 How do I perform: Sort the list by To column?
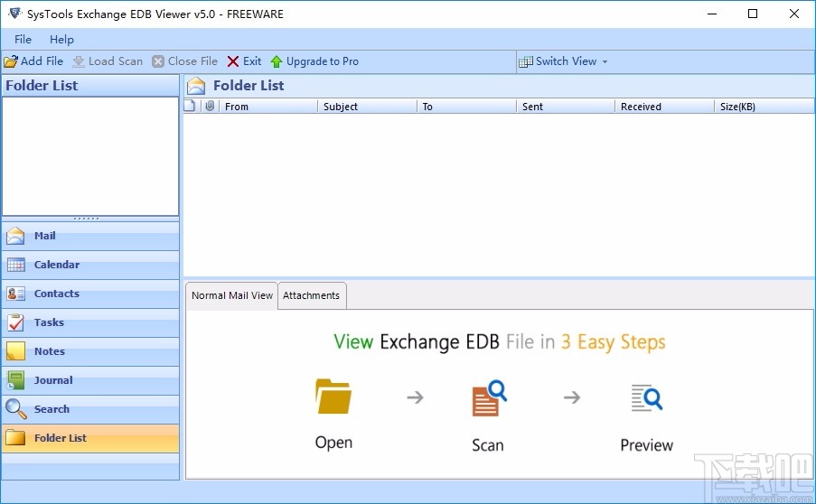pyautogui.click(x=466, y=106)
